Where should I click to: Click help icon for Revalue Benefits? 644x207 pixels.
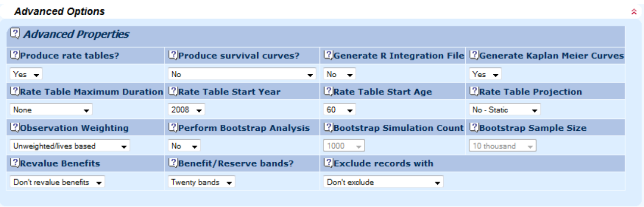(x=14, y=164)
